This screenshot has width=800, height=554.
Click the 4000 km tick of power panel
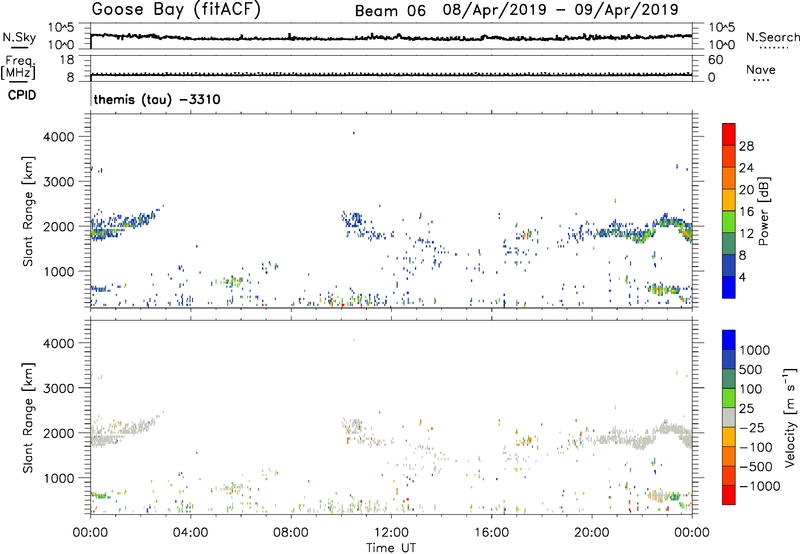[x=59, y=137]
